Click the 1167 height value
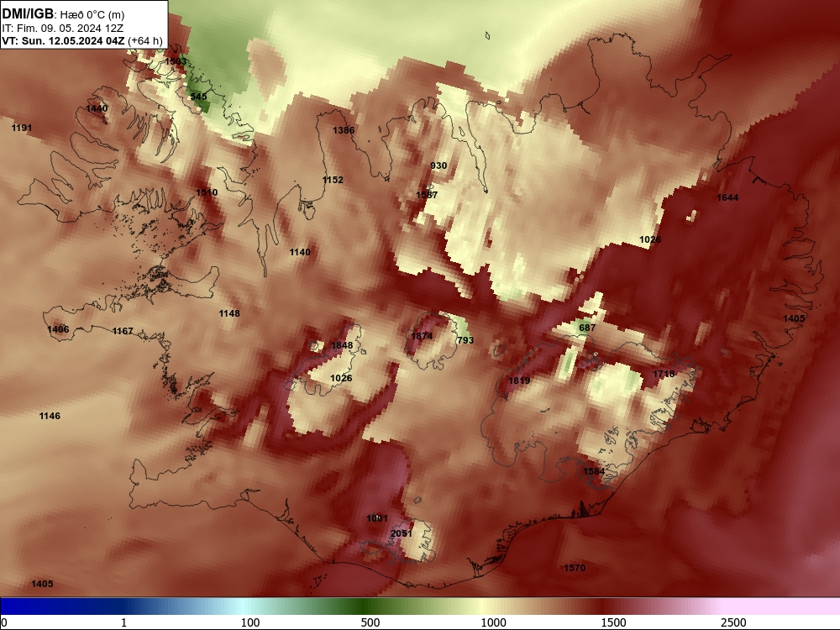Screen dimensions: 840x630 coord(123,331)
